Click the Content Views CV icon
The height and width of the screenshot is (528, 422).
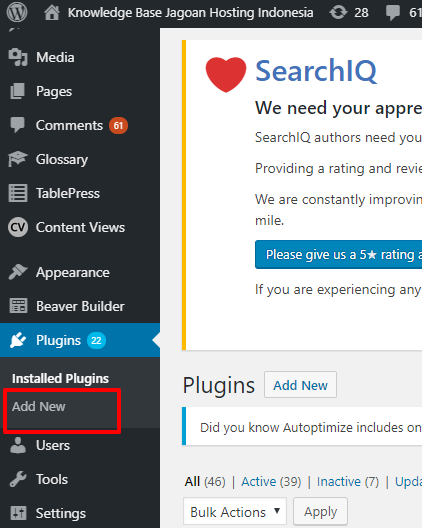[x=18, y=227]
